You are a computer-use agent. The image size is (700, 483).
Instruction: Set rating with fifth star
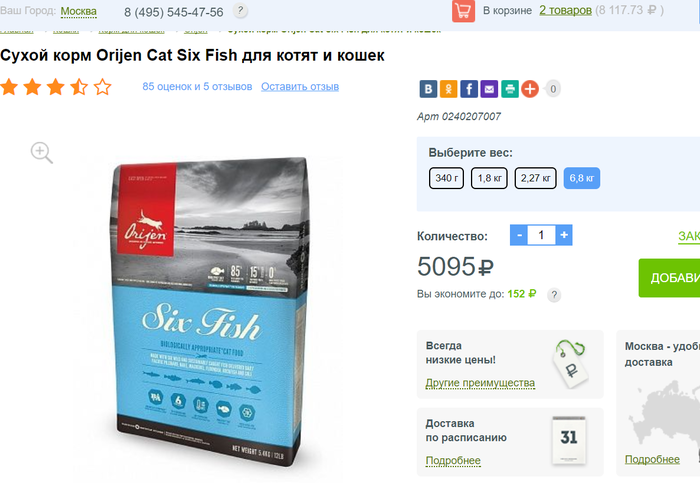(x=102, y=87)
